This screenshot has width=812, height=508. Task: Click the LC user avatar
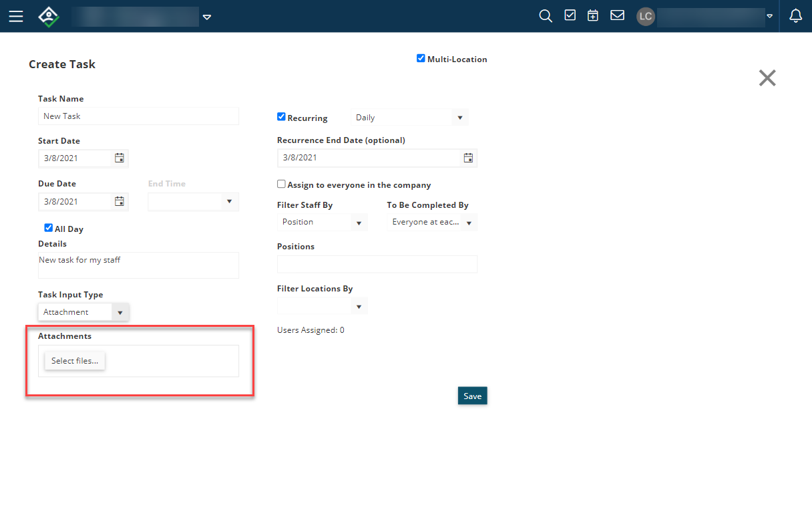click(645, 16)
